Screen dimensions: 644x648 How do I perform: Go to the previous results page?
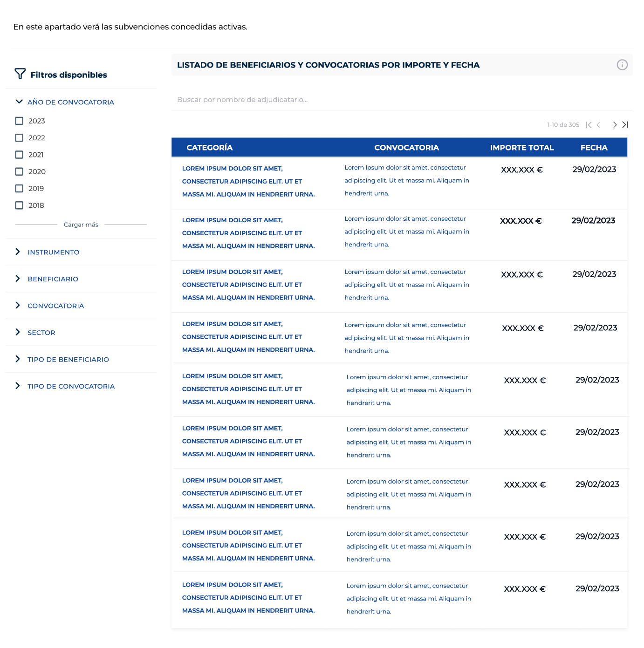599,125
